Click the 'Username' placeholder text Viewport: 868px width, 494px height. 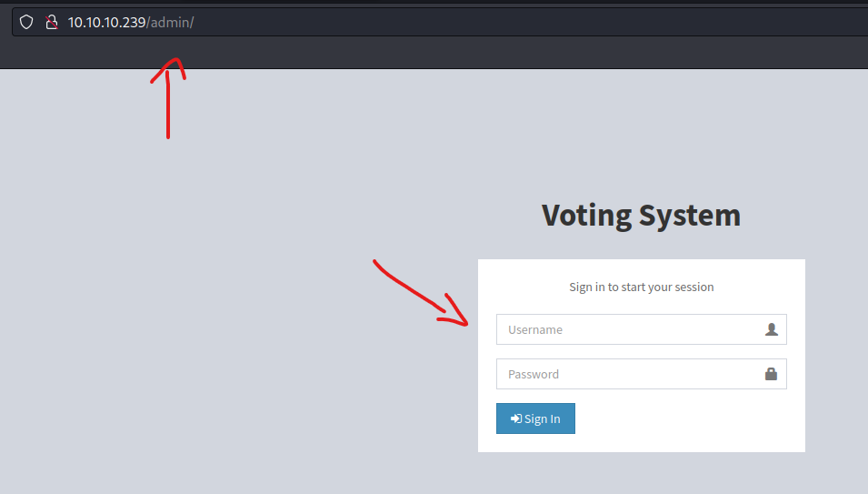click(534, 329)
